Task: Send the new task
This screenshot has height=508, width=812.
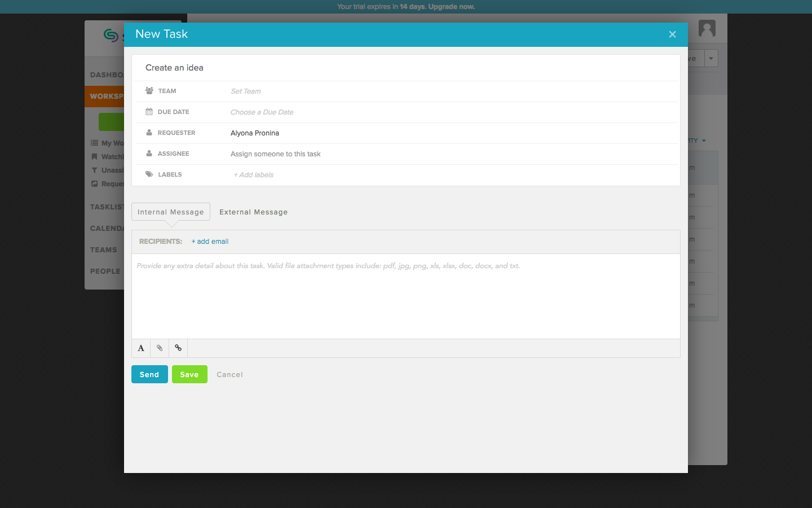Action: tap(149, 374)
